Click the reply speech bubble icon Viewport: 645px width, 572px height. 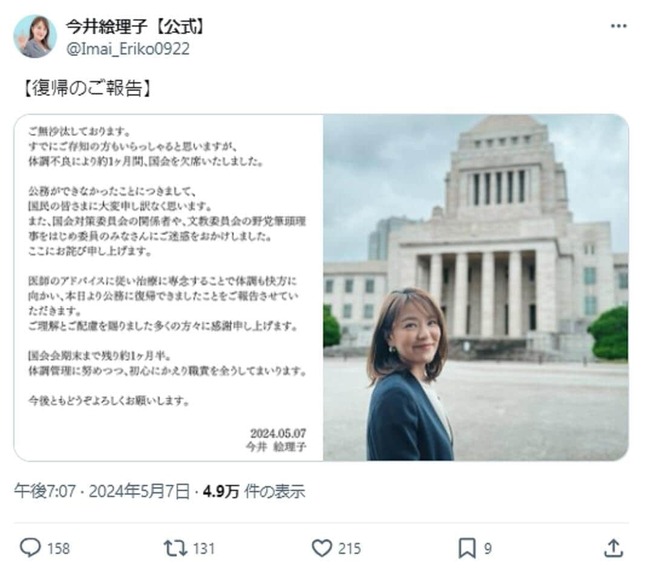click(x=30, y=548)
